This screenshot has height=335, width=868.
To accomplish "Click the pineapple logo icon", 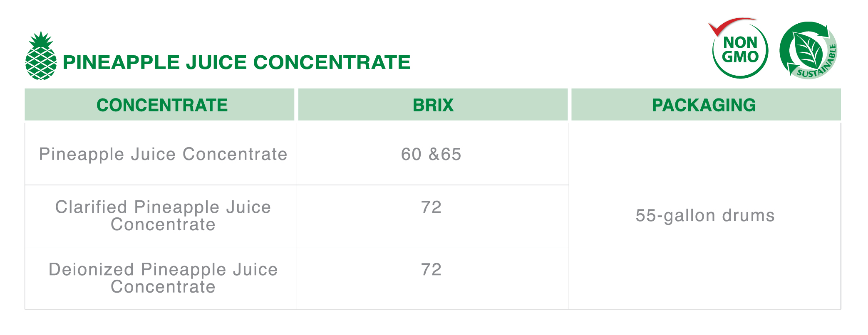I will tap(41, 55).
